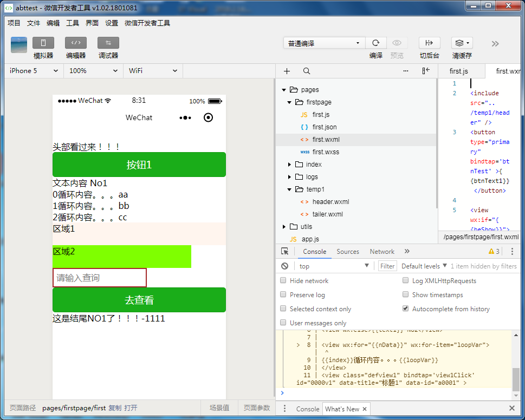This screenshot has width=525, height=420.
Task: Open the 普通编译 compile mode dropdown
Action: pyautogui.click(x=324, y=43)
